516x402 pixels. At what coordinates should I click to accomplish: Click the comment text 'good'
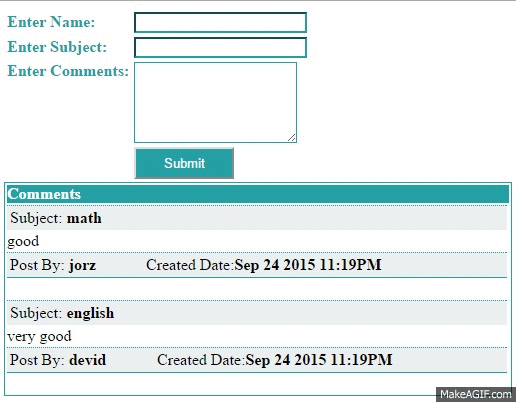(x=23, y=241)
